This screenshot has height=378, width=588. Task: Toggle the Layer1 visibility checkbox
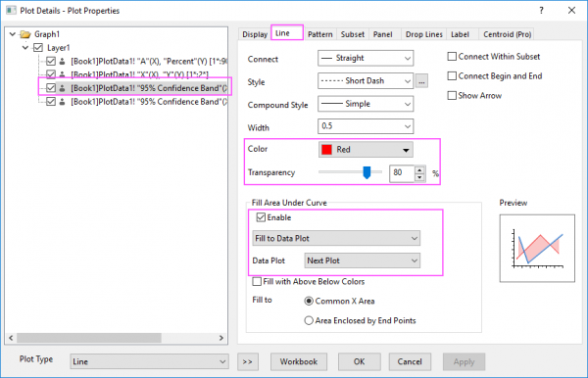[38, 48]
